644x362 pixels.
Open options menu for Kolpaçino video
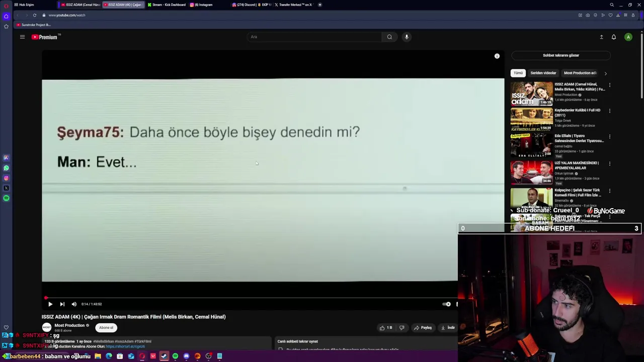click(x=610, y=191)
